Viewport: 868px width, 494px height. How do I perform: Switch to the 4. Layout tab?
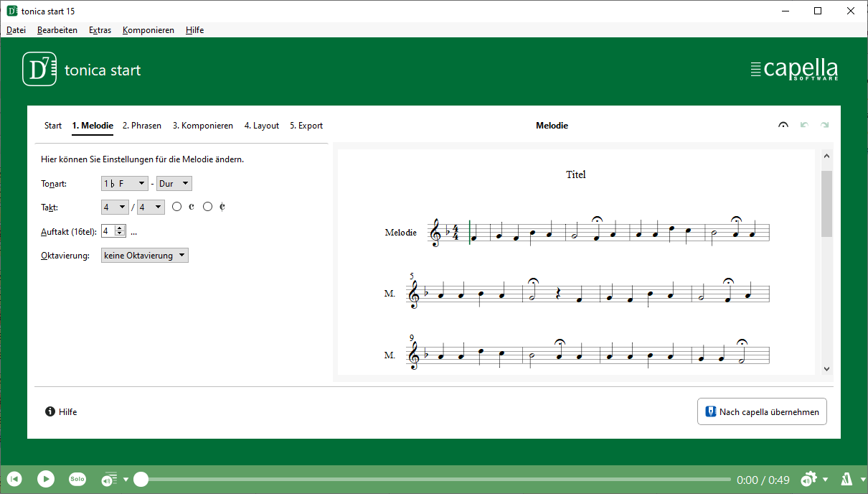point(262,126)
